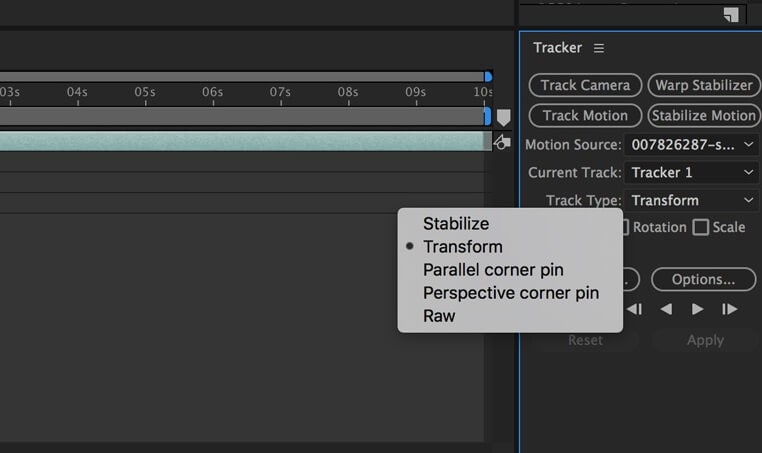Click the new item icon at top

pyautogui.click(x=731, y=14)
